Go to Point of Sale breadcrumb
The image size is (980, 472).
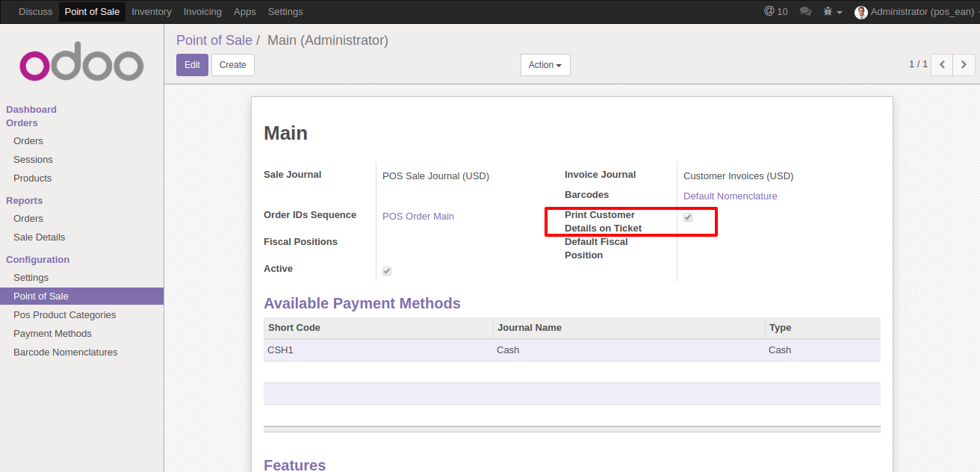tap(214, 40)
